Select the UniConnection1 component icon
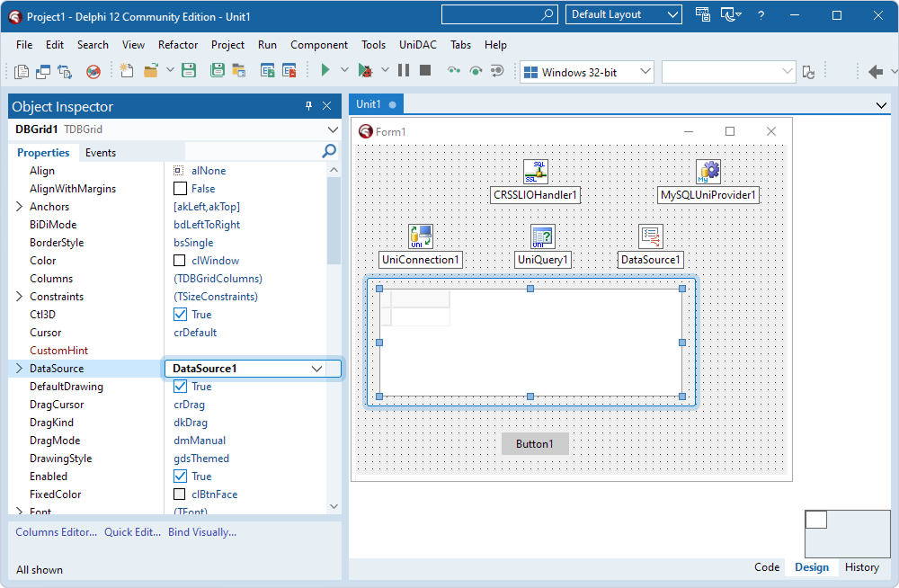Image resolution: width=899 pixels, height=588 pixels. pos(420,236)
